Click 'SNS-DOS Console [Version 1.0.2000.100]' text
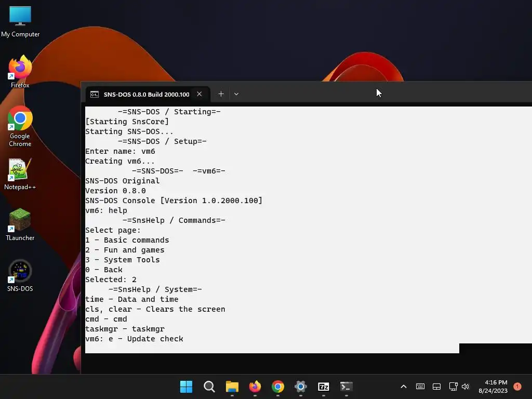 [174, 201]
